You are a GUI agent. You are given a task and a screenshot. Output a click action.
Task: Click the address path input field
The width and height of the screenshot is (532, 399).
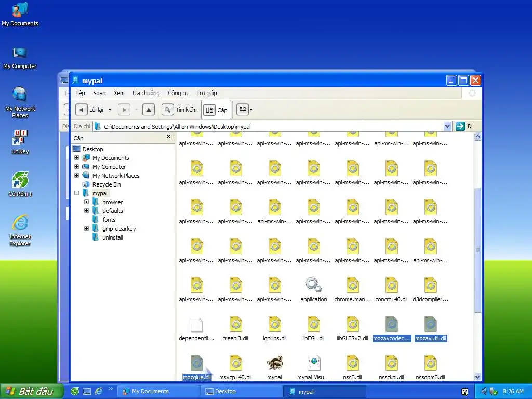coord(268,127)
